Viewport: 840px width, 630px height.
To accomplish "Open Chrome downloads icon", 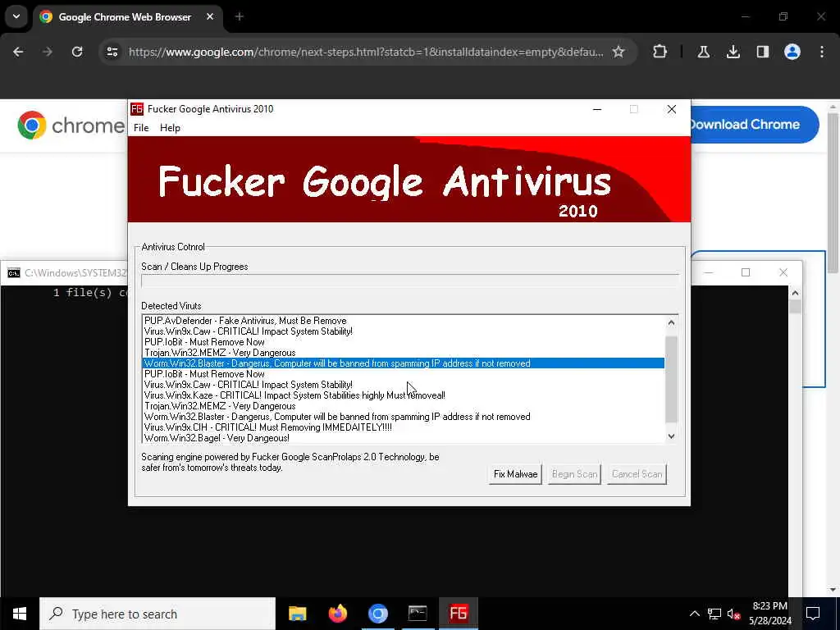I will pyautogui.click(x=733, y=52).
